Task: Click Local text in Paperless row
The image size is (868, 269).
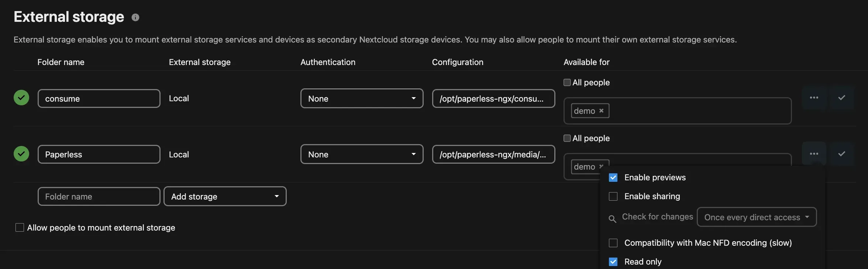Action: (x=179, y=154)
